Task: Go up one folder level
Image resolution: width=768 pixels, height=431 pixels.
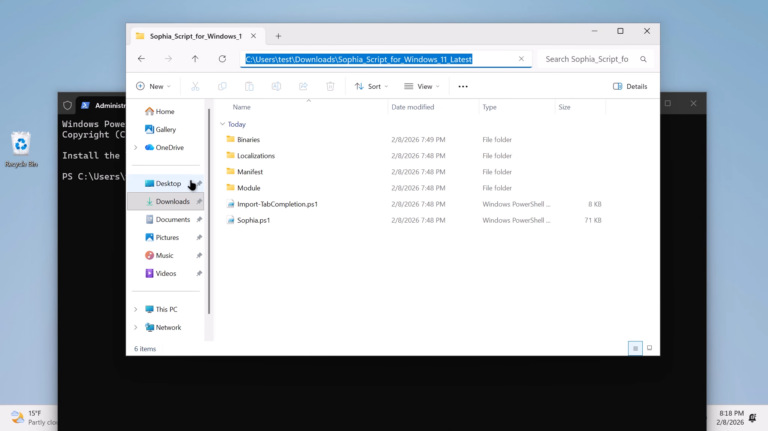Action: pyautogui.click(x=195, y=59)
